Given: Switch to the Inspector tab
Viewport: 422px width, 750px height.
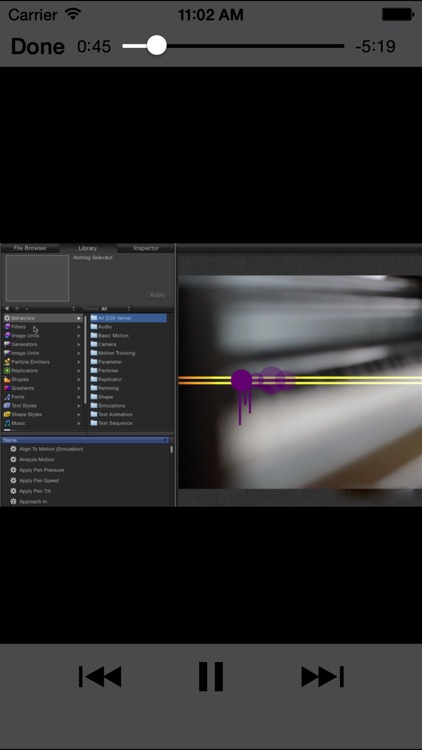Looking at the screenshot, I should 146,248.
